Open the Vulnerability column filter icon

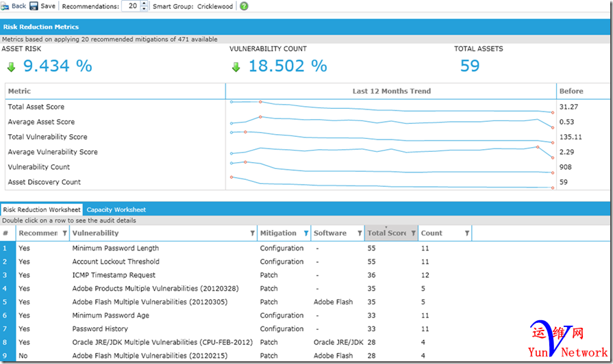tap(252, 233)
